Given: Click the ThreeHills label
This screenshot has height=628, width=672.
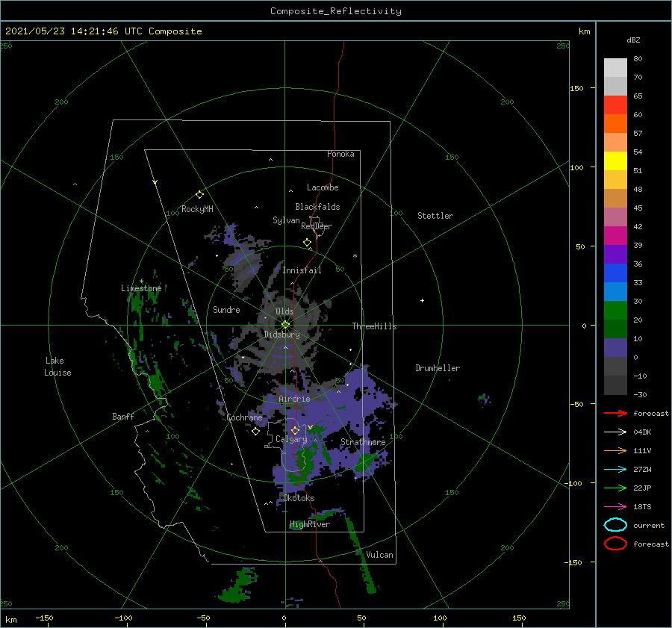Looking at the screenshot, I should pos(374,326).
